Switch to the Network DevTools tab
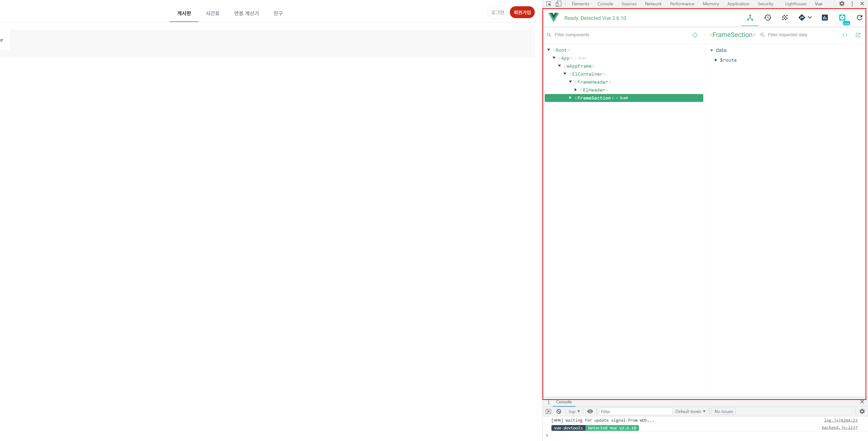The height and width of the screenshot is (441, 868). 653,4
